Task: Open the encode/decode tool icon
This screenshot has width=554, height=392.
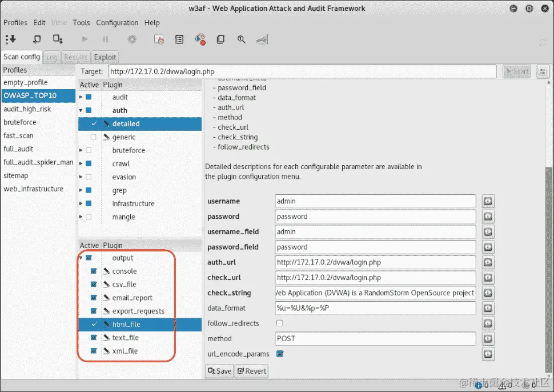Action: pos(200,39)
